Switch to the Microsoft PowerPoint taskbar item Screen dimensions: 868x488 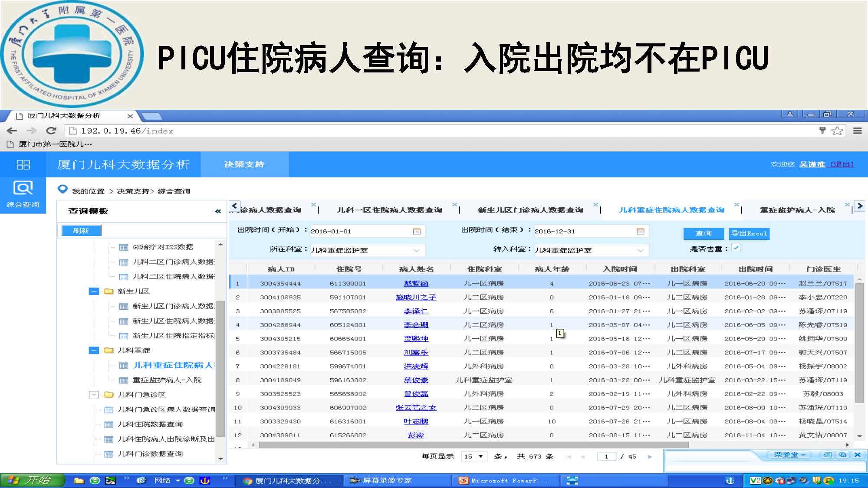point(505,481)
